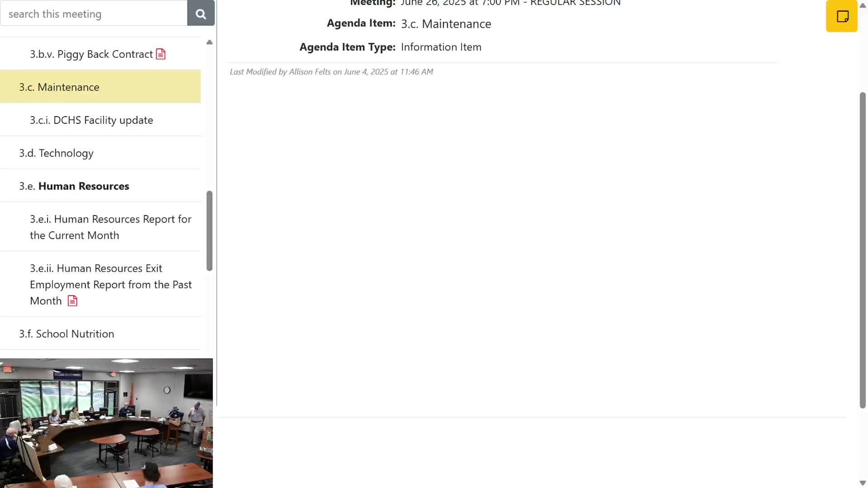Open the yellow sticky note button
This screenshot has width=868, height=488.
tap(841, 16)
